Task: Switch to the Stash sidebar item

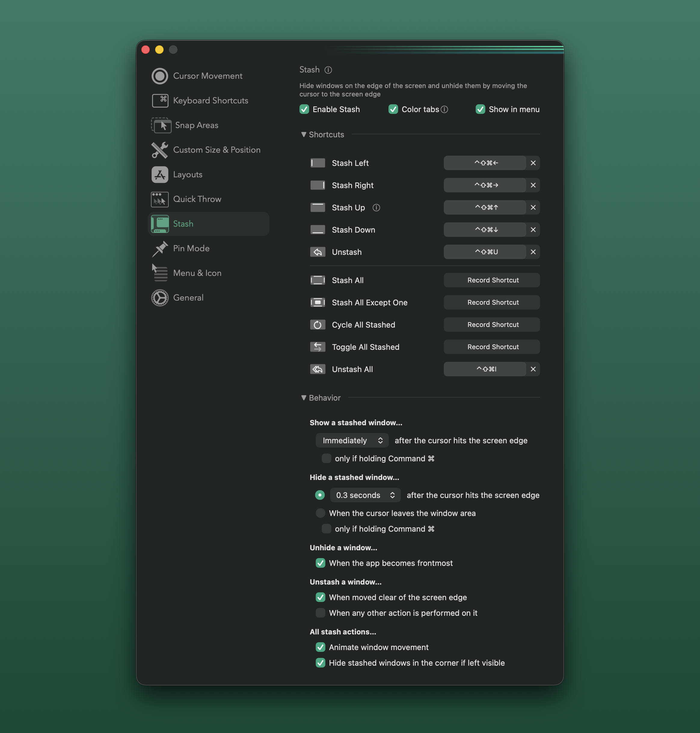Action: 209,224
